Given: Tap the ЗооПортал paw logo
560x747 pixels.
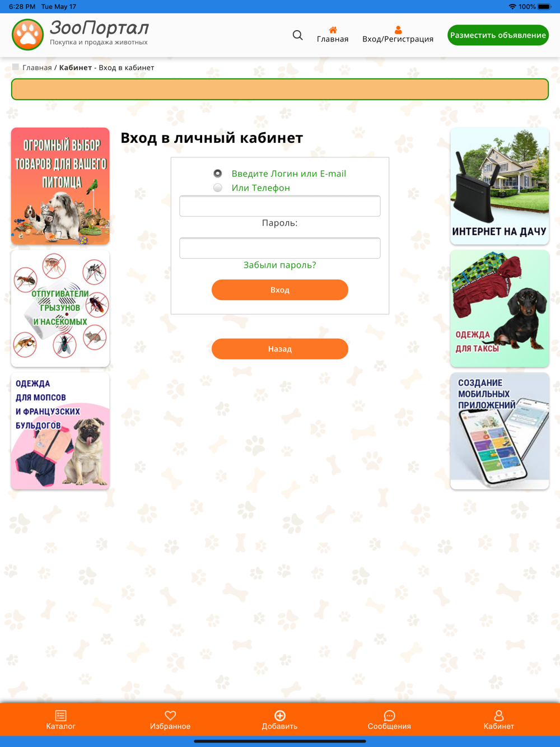Looking at the screenshot, I should click(x=27, y=35).
